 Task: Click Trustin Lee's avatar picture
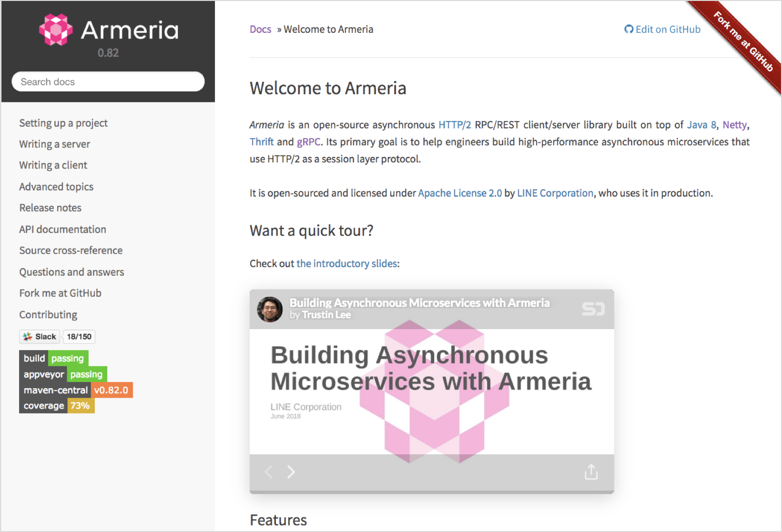270,309
